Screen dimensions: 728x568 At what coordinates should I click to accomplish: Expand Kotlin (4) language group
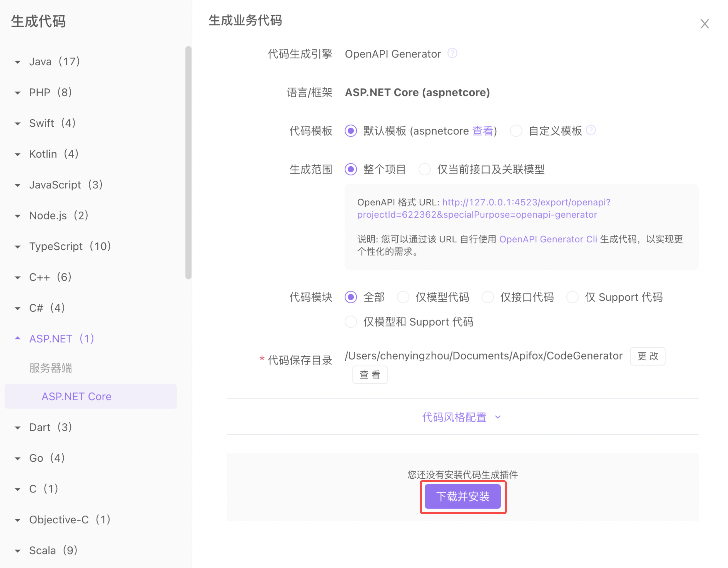click(x=54, y=154)
